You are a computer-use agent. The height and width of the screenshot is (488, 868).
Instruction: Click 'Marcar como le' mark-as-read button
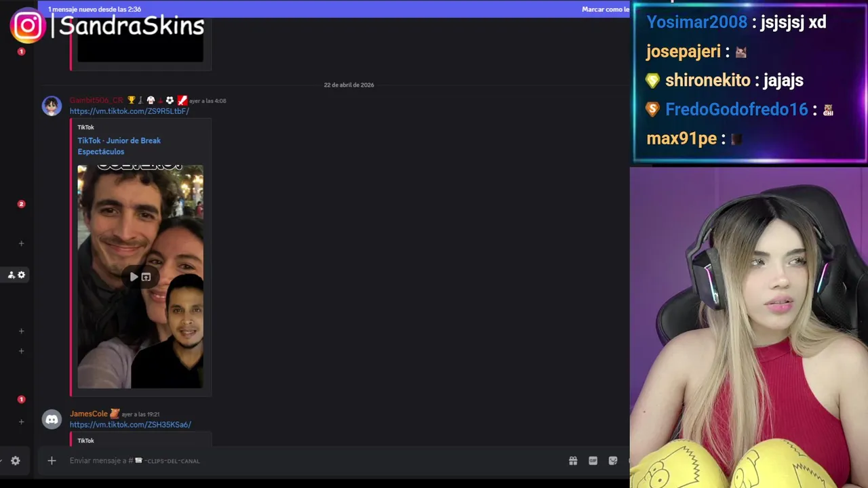606,9
